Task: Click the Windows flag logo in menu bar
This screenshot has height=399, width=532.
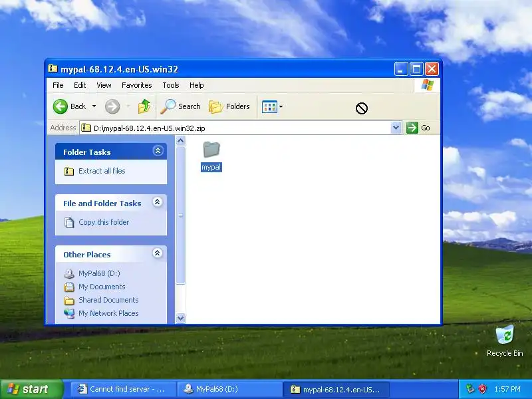Action: point(427,85)
